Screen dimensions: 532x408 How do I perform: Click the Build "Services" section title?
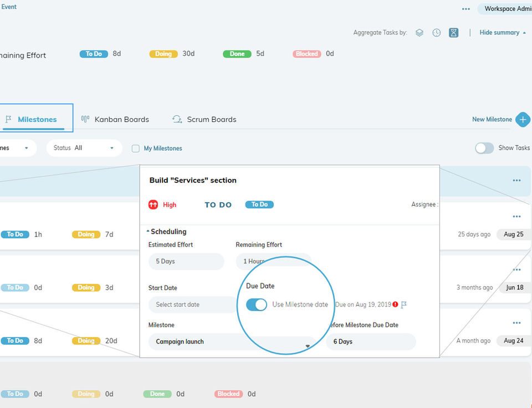click(193, 180)
